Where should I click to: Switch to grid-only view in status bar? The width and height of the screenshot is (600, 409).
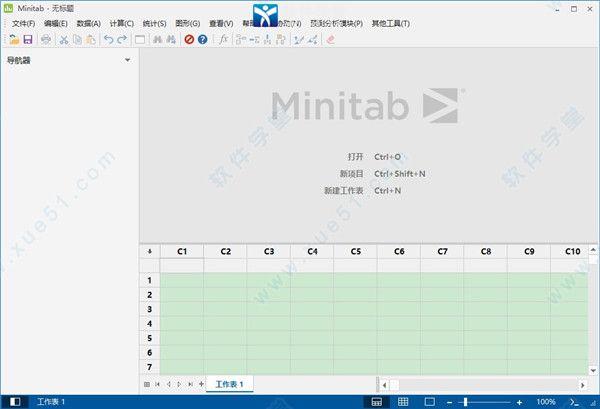[403, 402]
